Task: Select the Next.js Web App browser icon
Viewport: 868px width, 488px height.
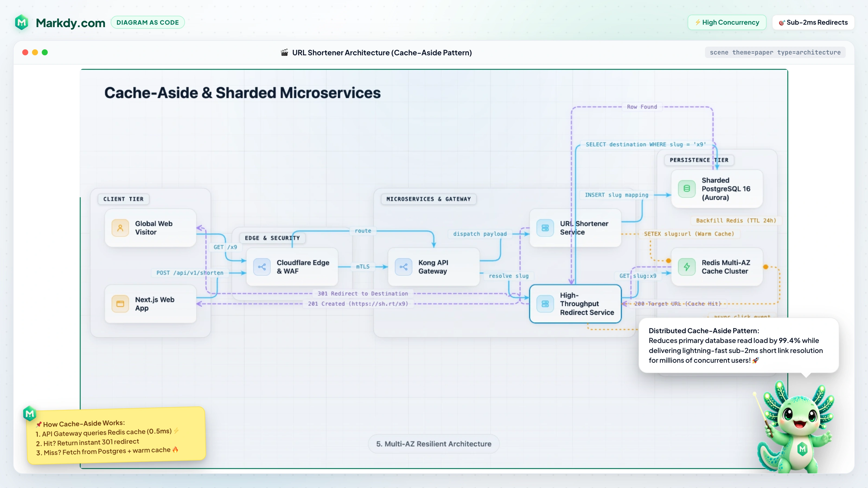Action: point(120,304)
